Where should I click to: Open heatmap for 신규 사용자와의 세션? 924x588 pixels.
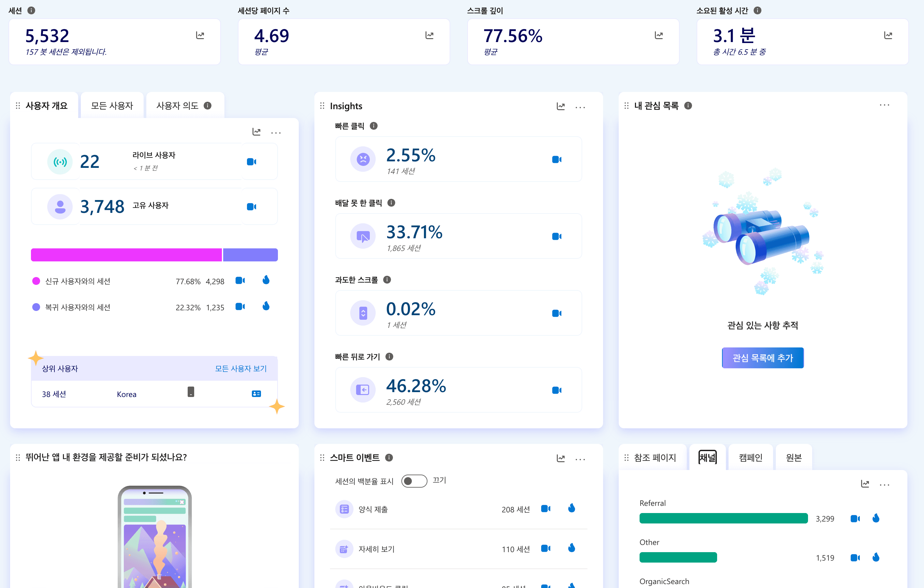(266, 280)
